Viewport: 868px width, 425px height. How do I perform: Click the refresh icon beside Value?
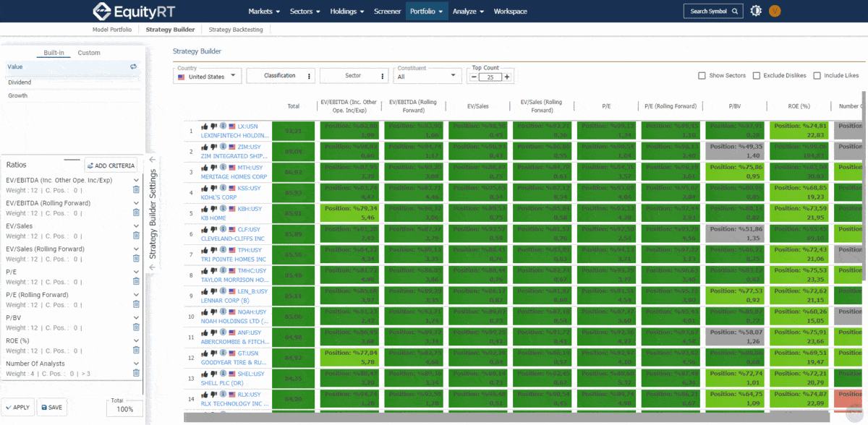[x=133, y=66]
